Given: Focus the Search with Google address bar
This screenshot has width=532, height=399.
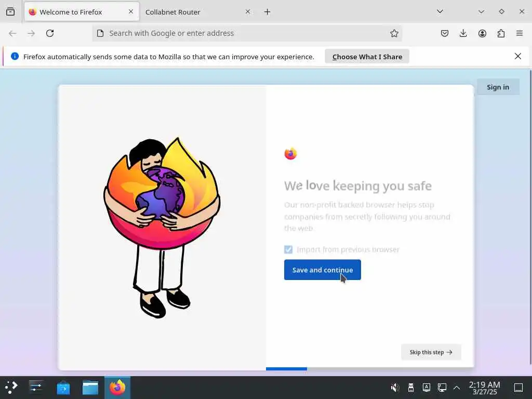Looking at the screenshot, I should (247, 33).
